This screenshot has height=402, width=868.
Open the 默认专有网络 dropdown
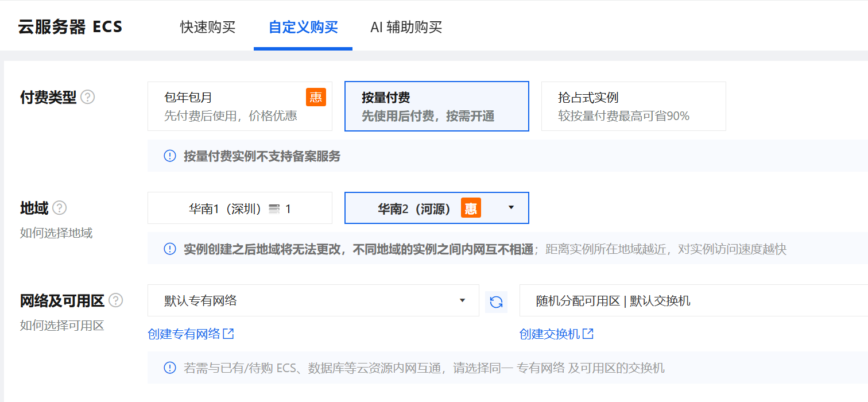[313, 300]
